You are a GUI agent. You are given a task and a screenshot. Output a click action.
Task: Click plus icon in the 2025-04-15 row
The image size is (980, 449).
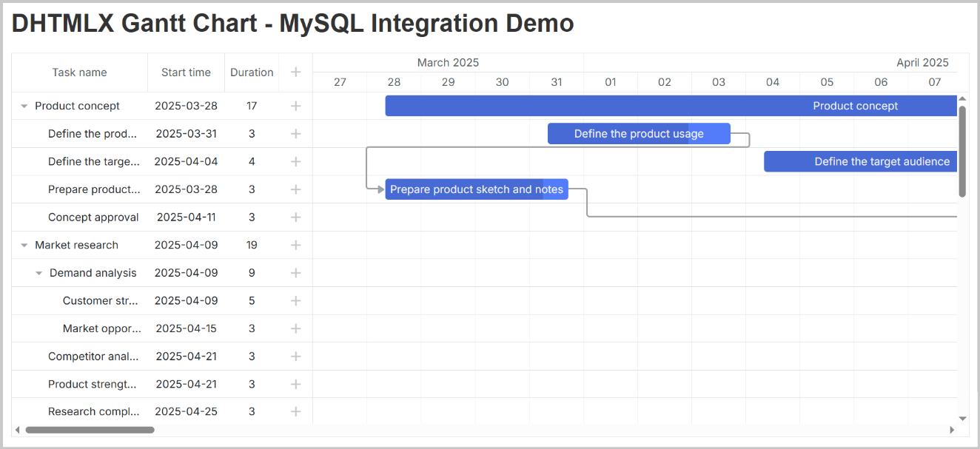click(x=295, y=328)
